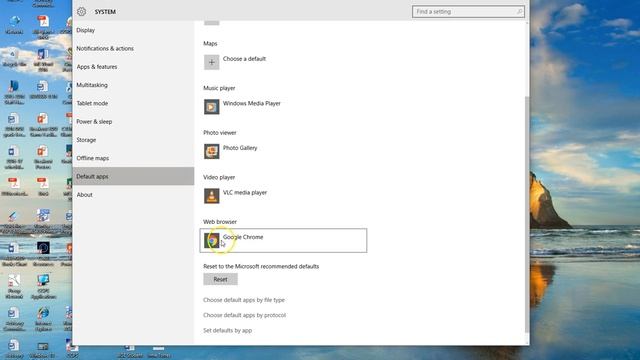Open Notifications & actions category
640x360 pixels.
click(x=105, y=49)
